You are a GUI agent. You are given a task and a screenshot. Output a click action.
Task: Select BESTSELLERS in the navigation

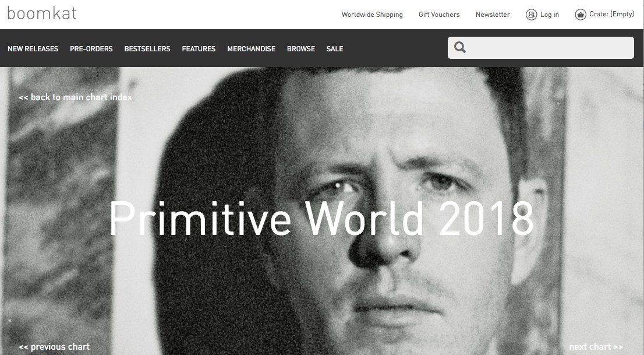[147, 48]
